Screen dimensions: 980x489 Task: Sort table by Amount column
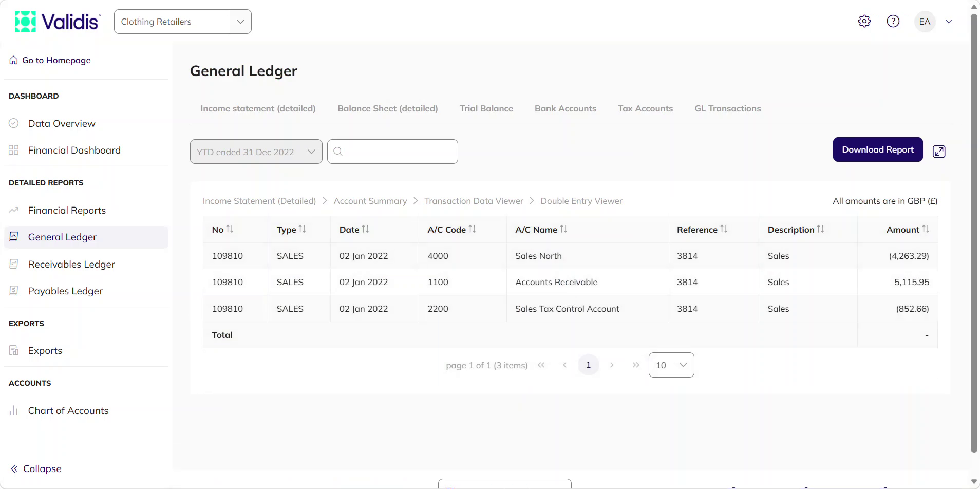click(926, 229)
